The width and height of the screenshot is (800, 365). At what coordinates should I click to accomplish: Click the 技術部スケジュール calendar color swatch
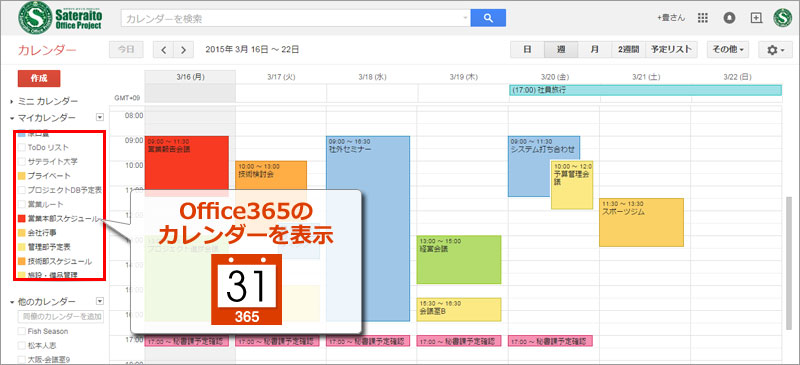[x=21, y=261]
